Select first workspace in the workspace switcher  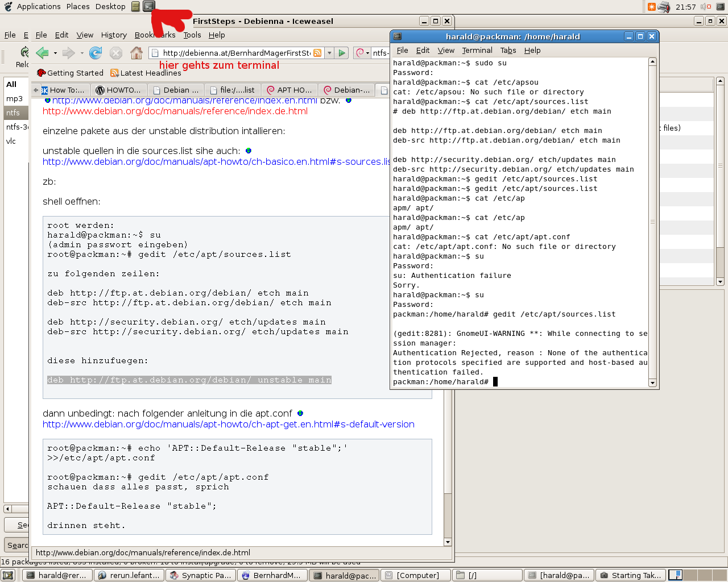[675, 575]
